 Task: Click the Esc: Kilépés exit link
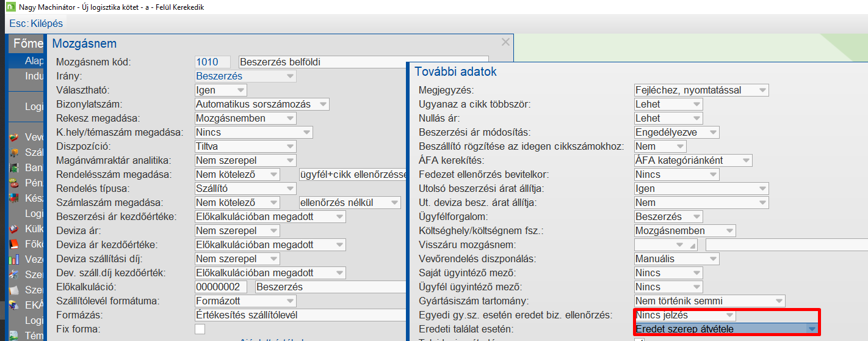[x=36, y=23]
